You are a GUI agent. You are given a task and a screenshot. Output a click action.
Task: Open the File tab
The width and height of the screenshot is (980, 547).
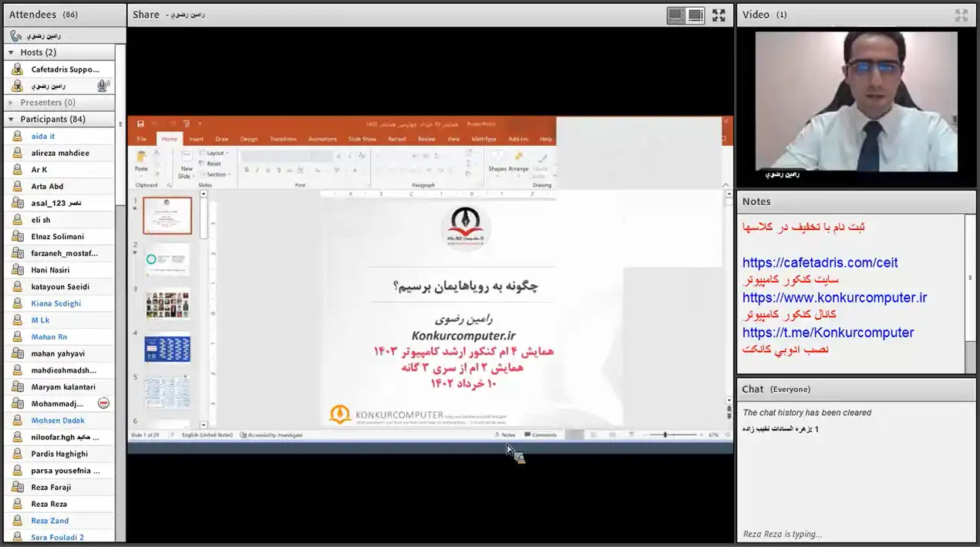point(142,139)
